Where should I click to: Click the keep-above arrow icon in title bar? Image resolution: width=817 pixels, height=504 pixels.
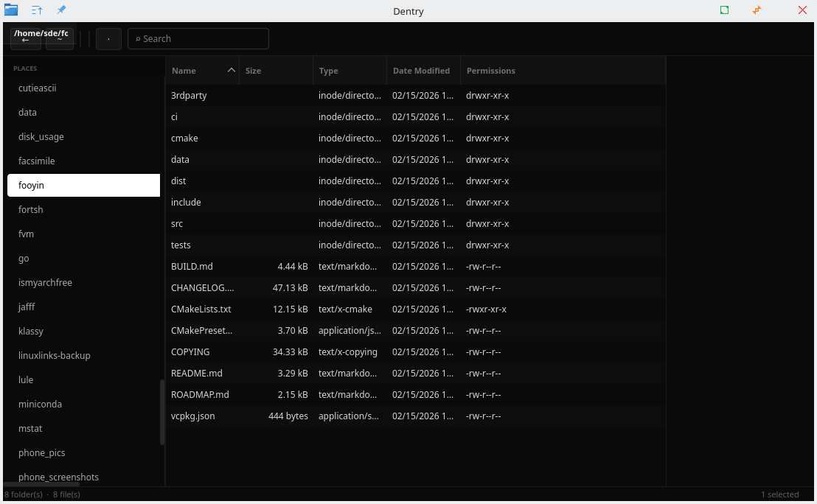pos(37,10)
